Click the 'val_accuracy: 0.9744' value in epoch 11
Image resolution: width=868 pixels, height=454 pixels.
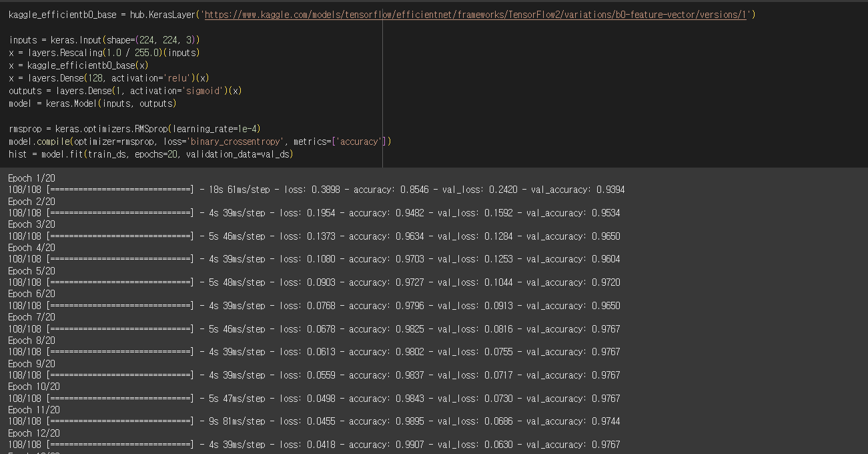573,421
